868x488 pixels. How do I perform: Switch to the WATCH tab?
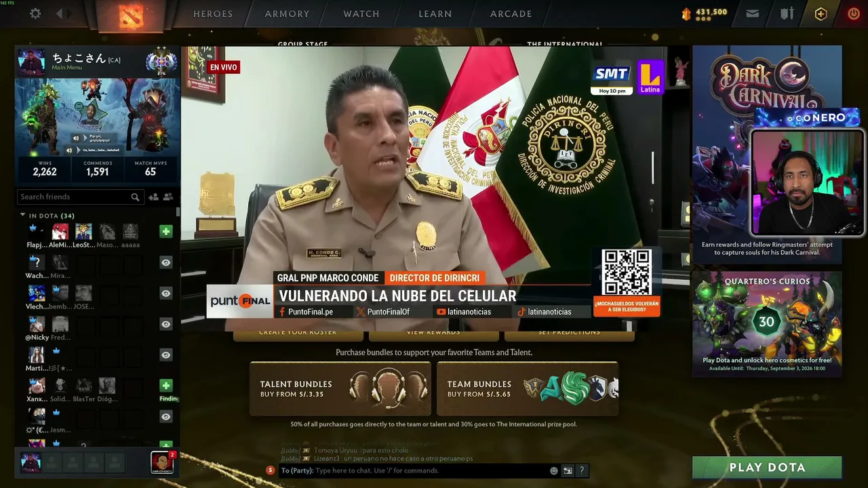coord(361,14)
